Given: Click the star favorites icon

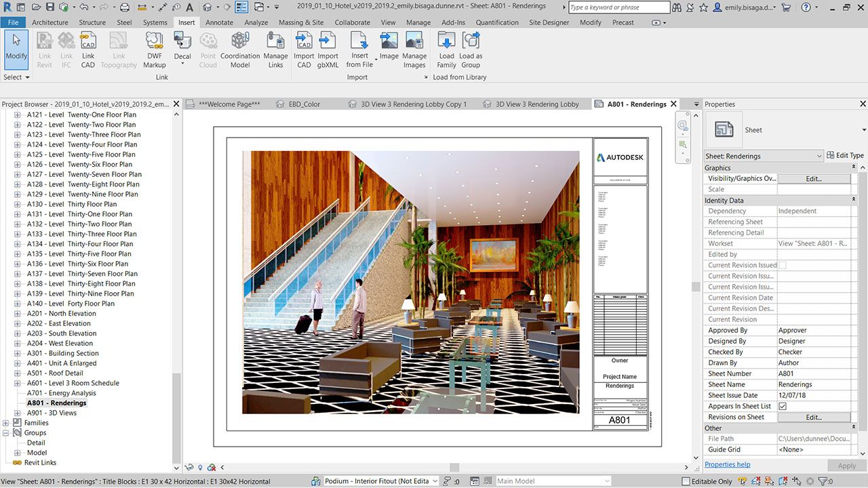Looking at the screenshot, I should (703, 7).
